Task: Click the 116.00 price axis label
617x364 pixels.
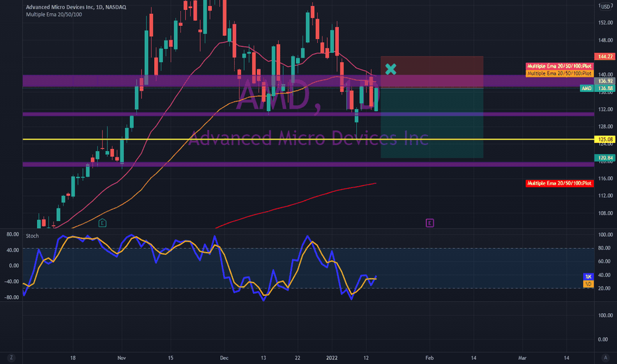Action: pyautogui.click(x=606, y=178)
